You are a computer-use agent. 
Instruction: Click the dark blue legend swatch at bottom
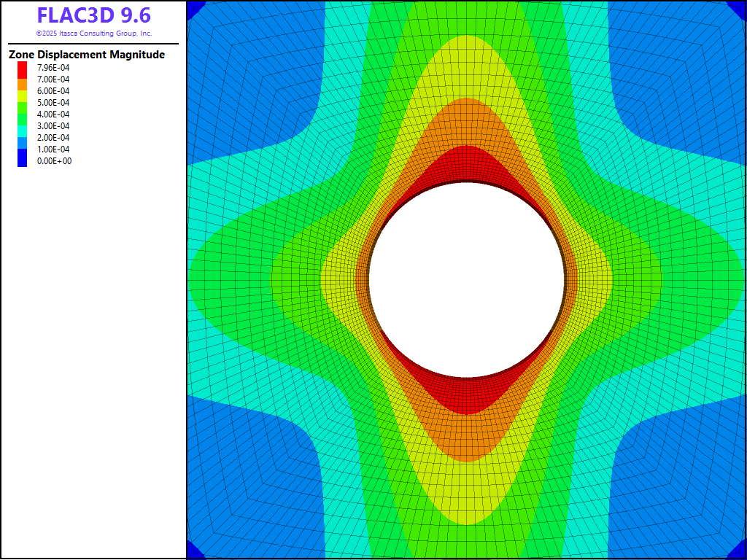(x=23, y=160)
